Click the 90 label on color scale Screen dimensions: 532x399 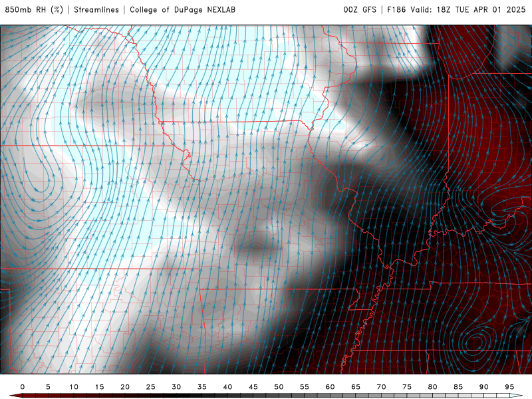tap(484, 387)
